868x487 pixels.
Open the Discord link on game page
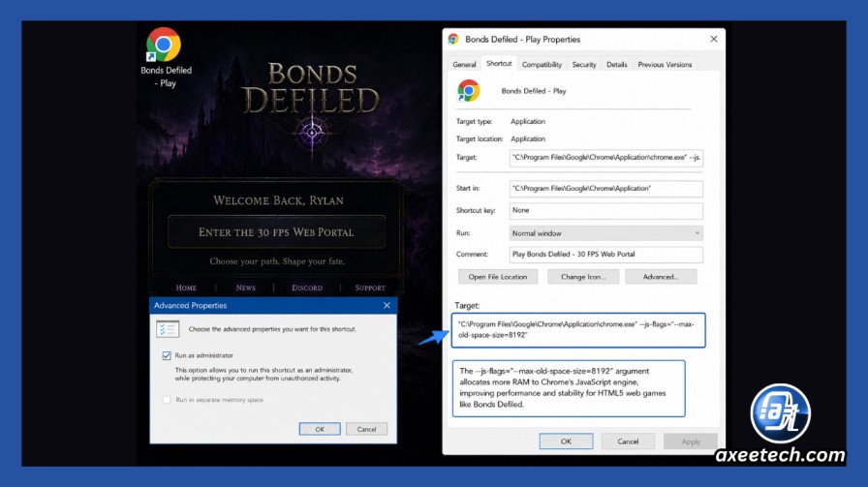click(307, 288)
